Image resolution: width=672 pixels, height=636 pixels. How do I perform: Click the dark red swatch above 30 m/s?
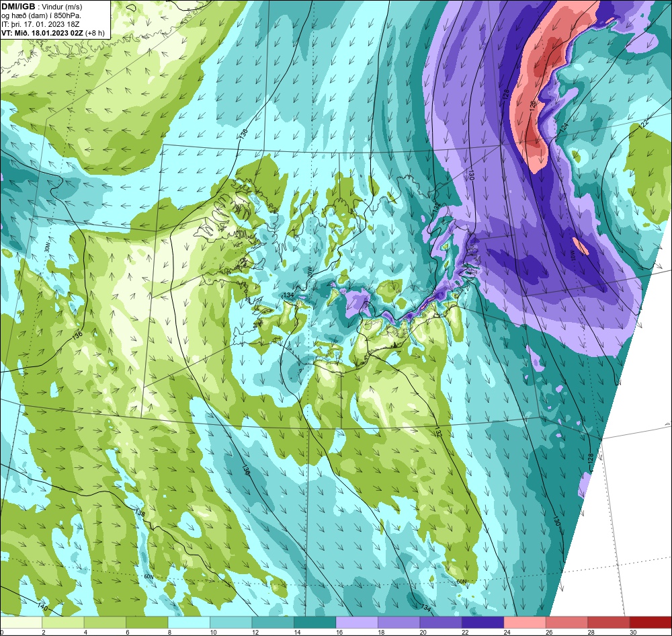pyautogui.click(x=650, y=623)
